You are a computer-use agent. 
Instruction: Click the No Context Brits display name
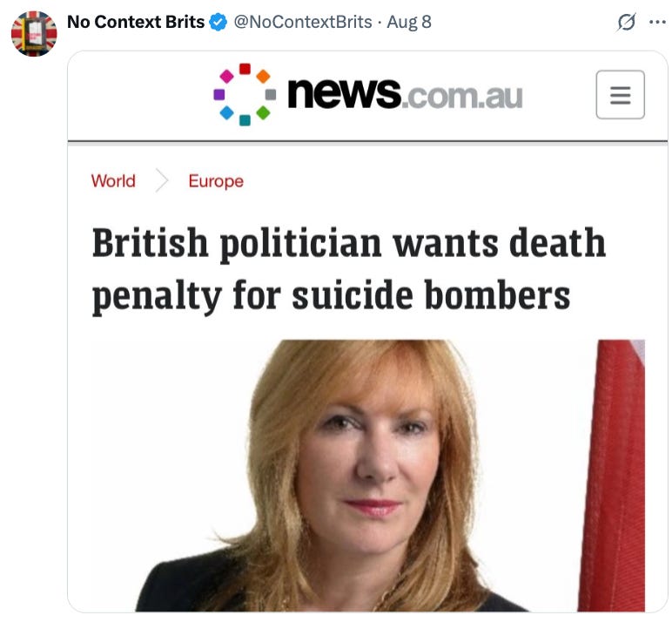click(136, 22)
